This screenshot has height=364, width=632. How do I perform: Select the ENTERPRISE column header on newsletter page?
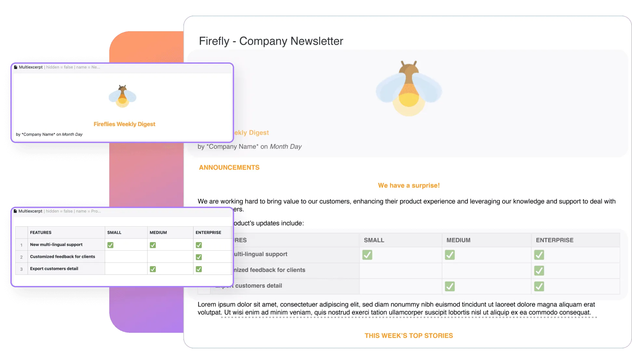click(555, 240)
